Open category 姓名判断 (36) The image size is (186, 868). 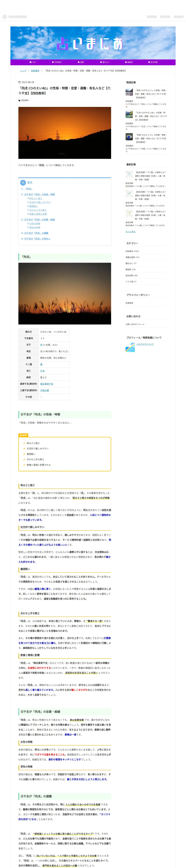(132, 275)
